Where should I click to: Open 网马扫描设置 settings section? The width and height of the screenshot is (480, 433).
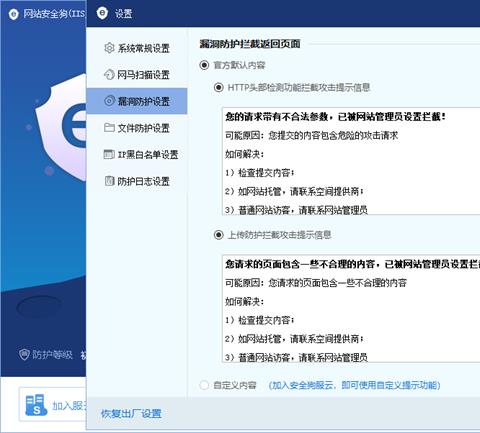(137, 74)
